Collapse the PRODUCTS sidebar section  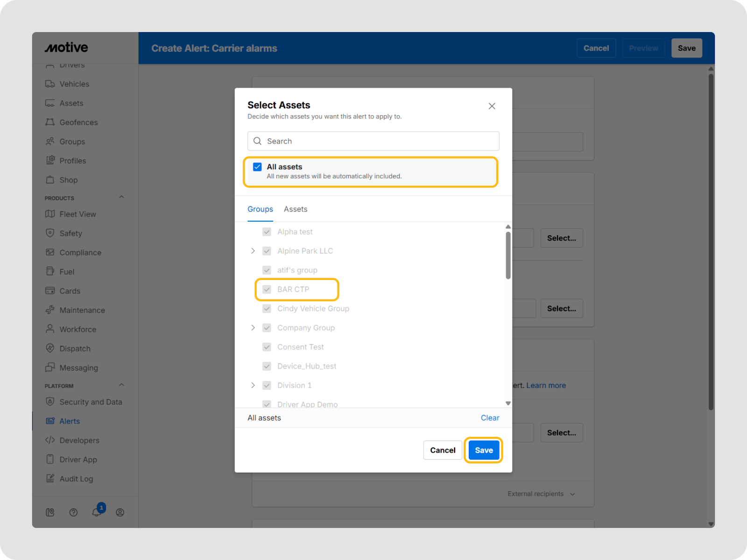[121, 197]
